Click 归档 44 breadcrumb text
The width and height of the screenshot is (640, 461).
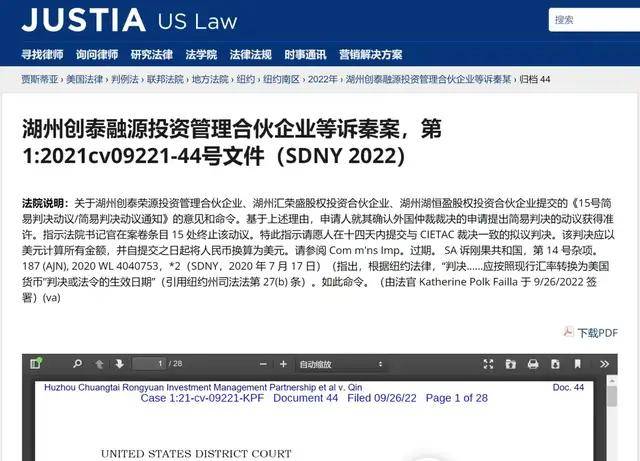pos(535,79)
